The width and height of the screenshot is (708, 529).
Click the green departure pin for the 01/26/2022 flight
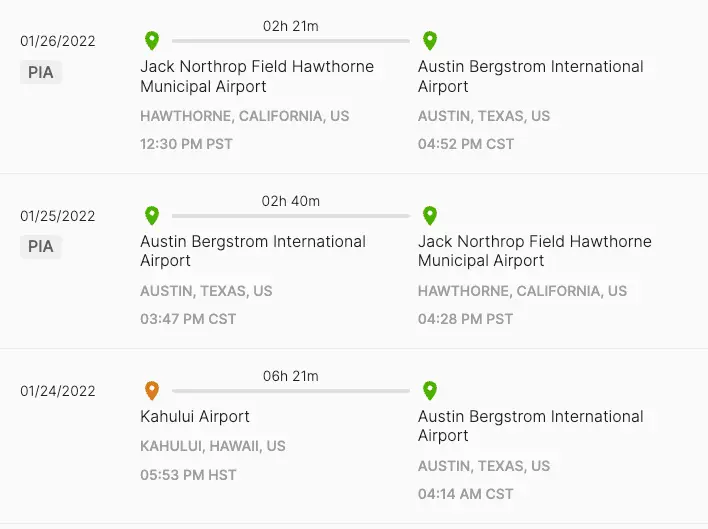[152, 41]
